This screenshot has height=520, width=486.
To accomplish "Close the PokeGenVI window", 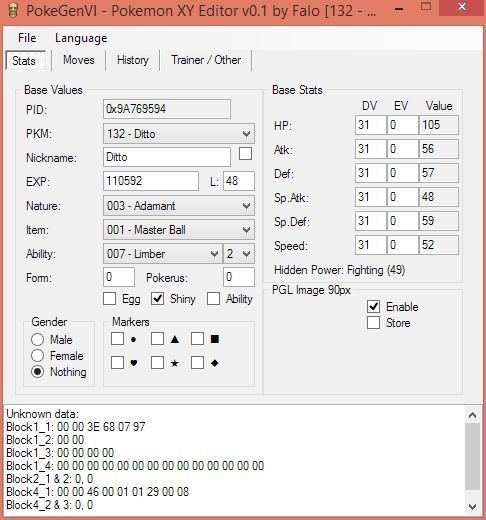I will (x=462, y=7).
